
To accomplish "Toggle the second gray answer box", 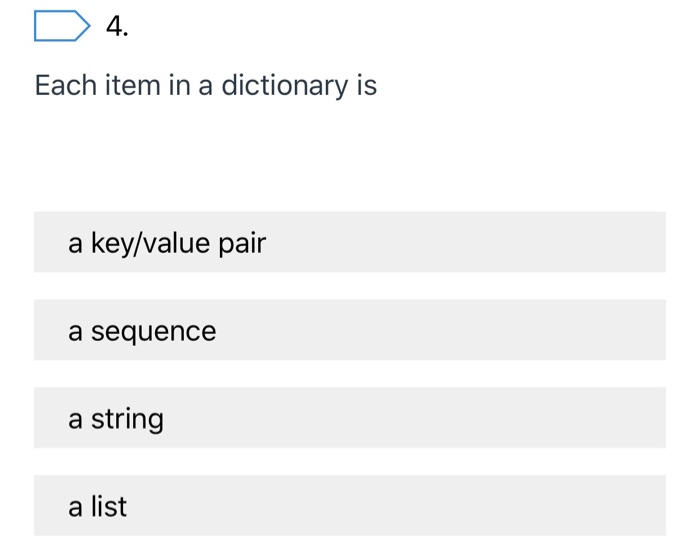I will [349, 330].
